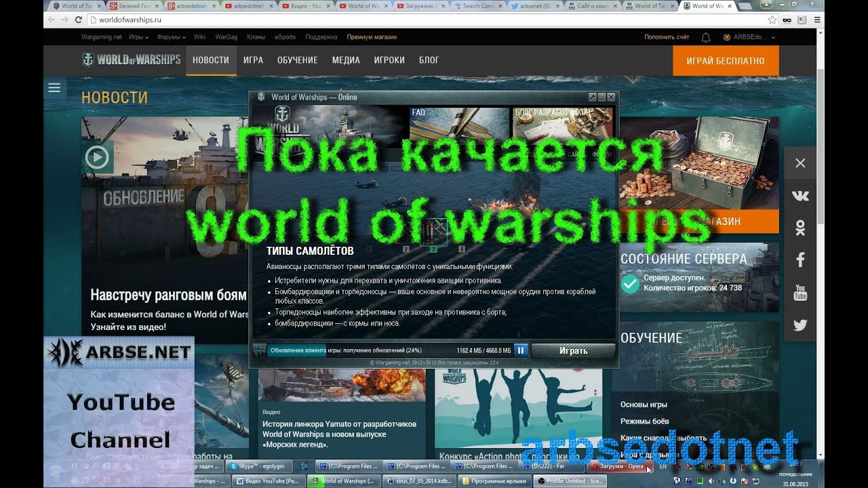Image resolution: width=868 pixels, height=488 pixels.
Task: Open the eSports link
Action: click(285, 37)
